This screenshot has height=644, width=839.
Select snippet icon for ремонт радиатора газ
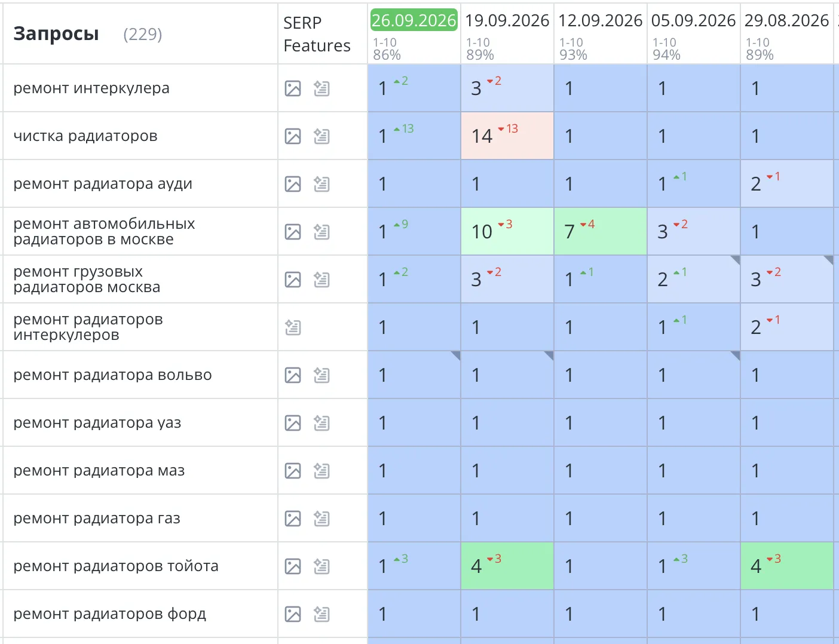[x=321, y=519]
